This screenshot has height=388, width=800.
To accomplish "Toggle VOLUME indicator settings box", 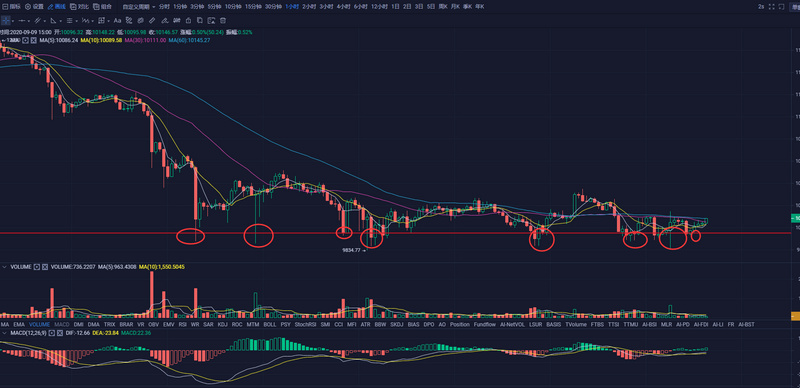I will pyautogui.click(x=37, y=267).
